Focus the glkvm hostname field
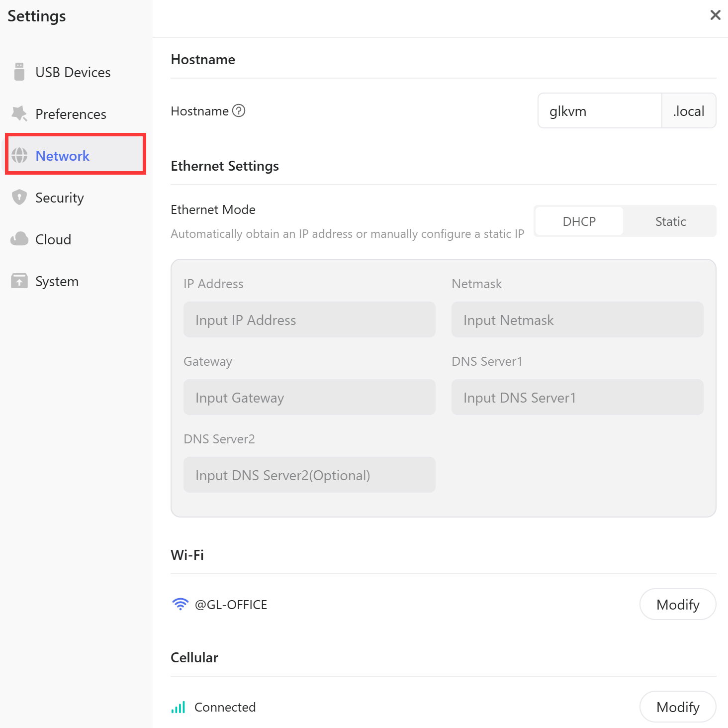Screen dimensions: 728x728 coord(600,110)
